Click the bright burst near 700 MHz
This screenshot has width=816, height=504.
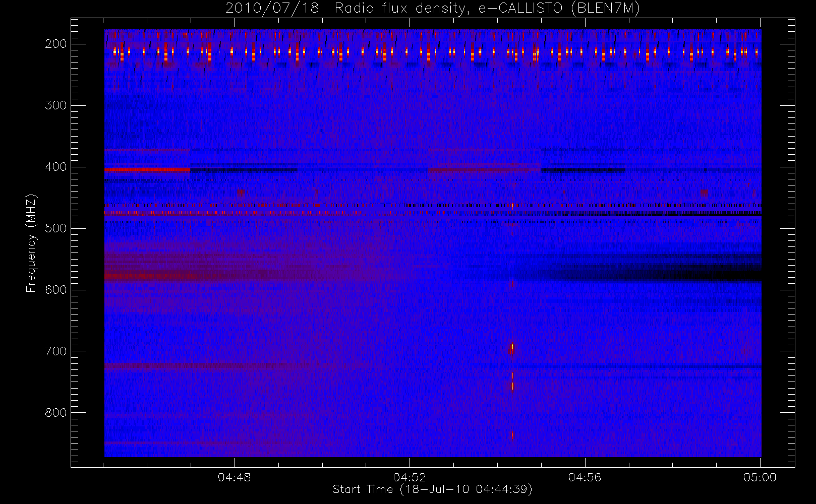pyautogui.click(x=512, y=347)
